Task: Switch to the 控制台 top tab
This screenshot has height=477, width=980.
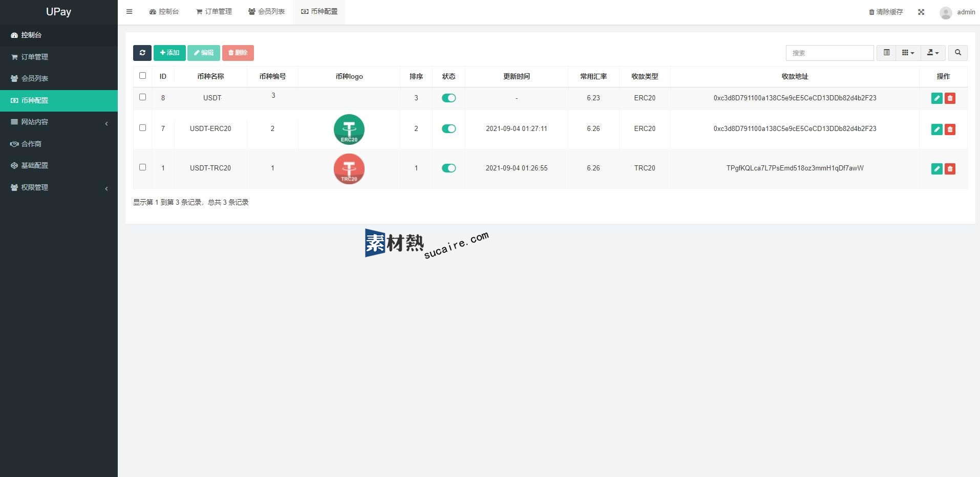Action: pyautogui.click(x=164, y=12)
